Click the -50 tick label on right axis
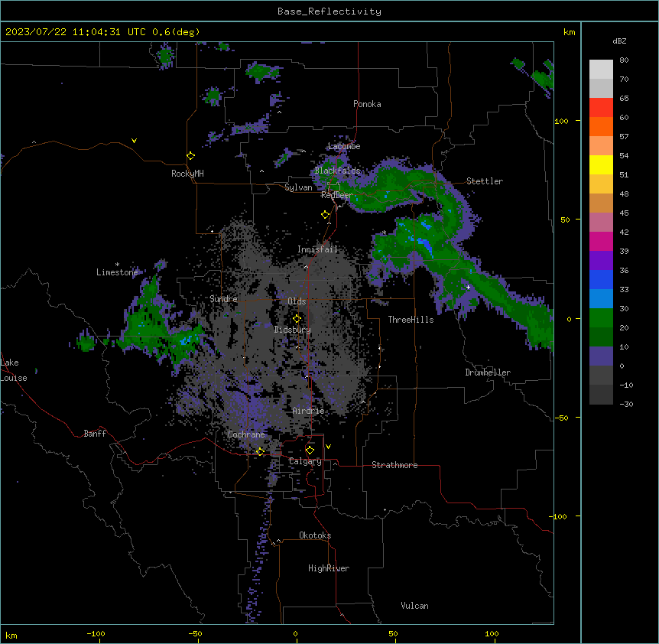 pyautogui.click(x=561, y=418)
